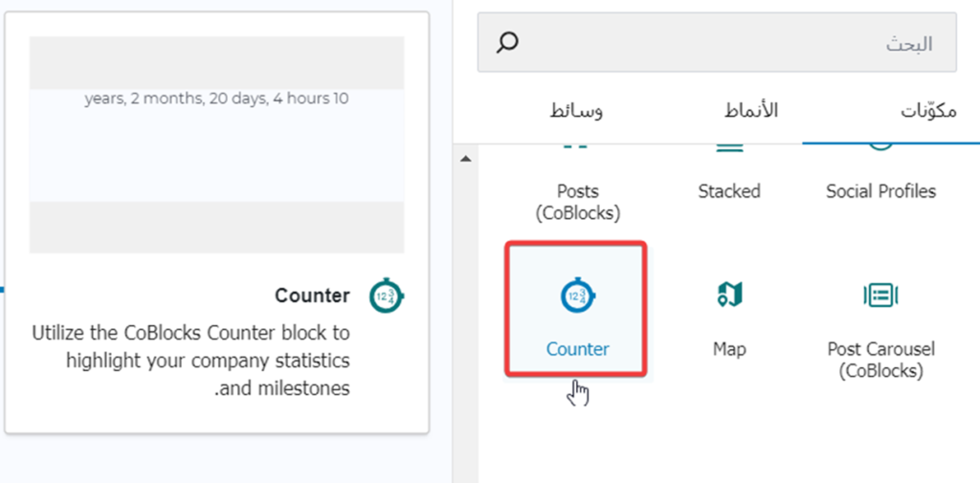
Task: Click the scrollbar up arrow
Action: (466, 159)
